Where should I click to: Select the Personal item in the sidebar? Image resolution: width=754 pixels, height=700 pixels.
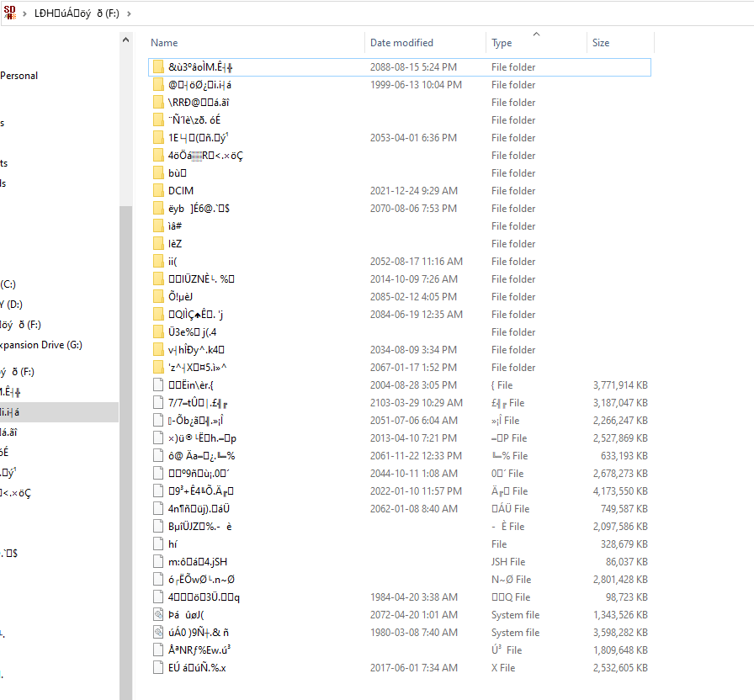coord(19,76)
